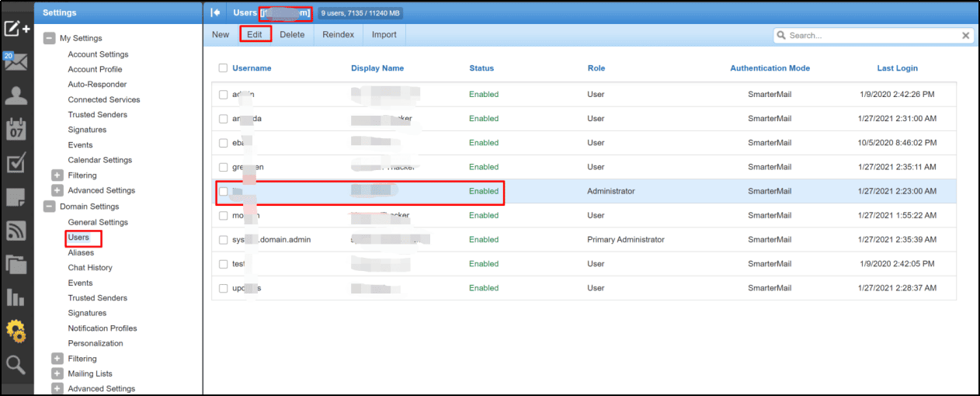Open Auto-Responder settings
The image size is (980, 396).
(x=97, y=84)
